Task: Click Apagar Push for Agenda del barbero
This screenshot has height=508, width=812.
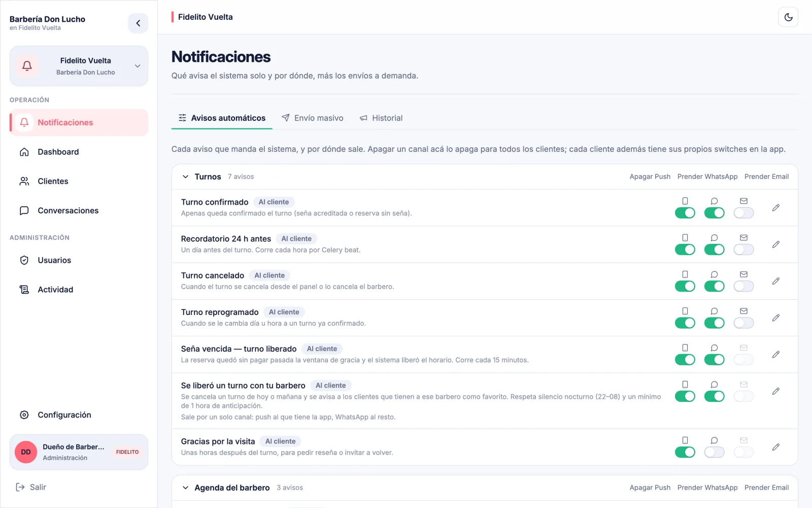Action: (650, 488)
